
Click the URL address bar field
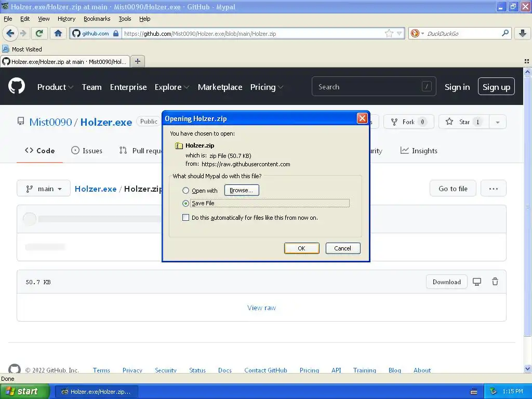253,34
